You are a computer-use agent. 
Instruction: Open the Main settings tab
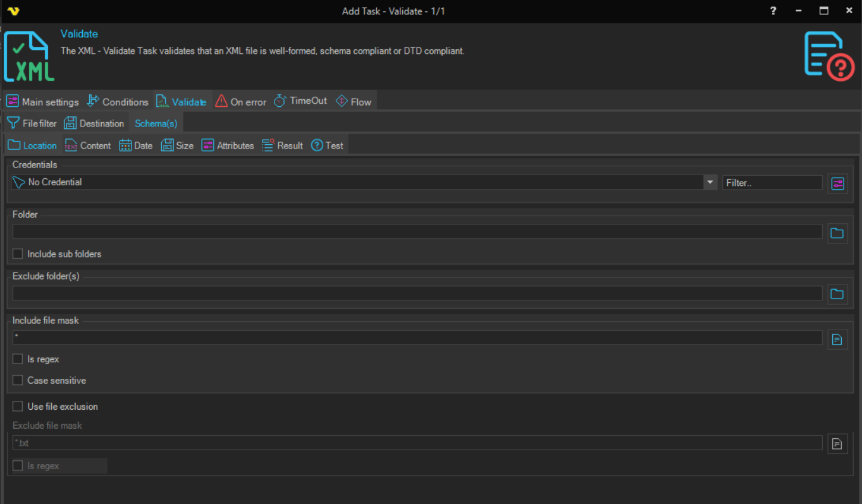point(43,102)
